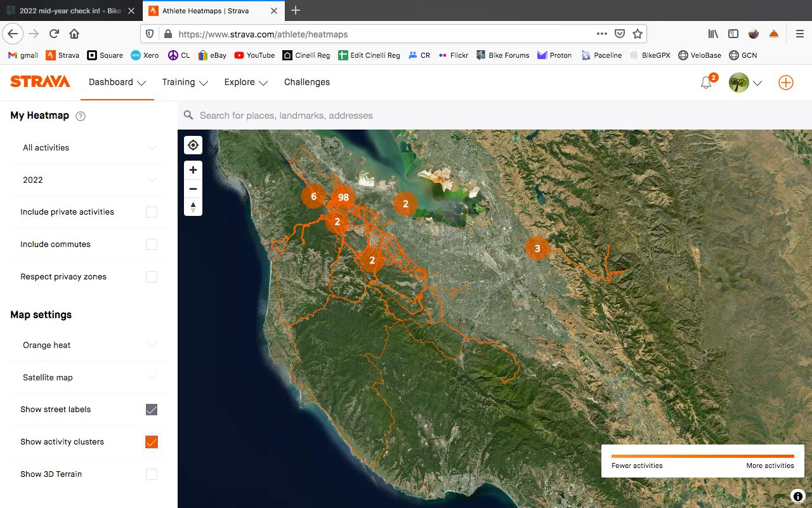Open the Proton bookmark
This screenshot has height=508, width=812.
[554, 55]
